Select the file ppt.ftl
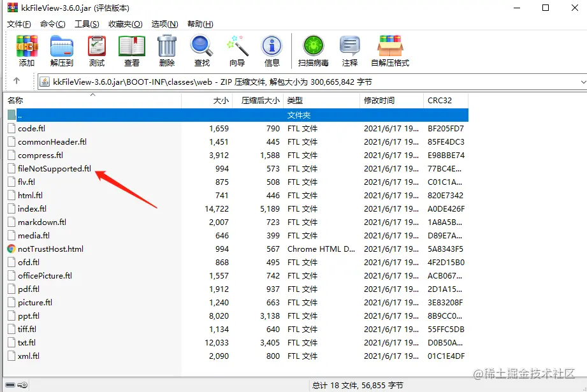 (x=29, y=316)
